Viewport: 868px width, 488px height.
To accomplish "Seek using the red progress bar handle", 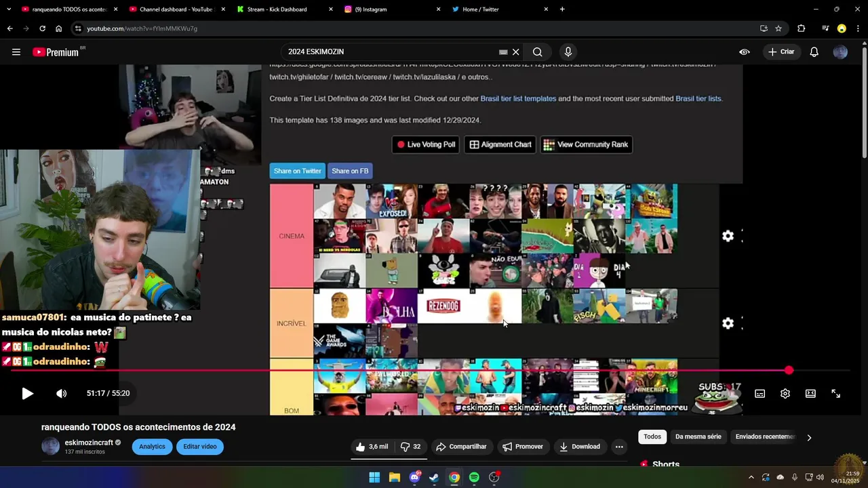I will point(789,370).
